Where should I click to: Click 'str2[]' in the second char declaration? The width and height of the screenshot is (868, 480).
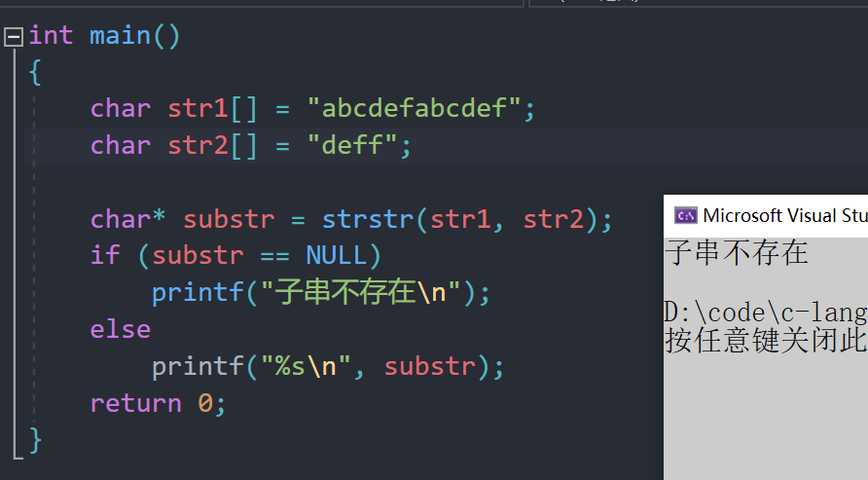(x=212, y=146)
